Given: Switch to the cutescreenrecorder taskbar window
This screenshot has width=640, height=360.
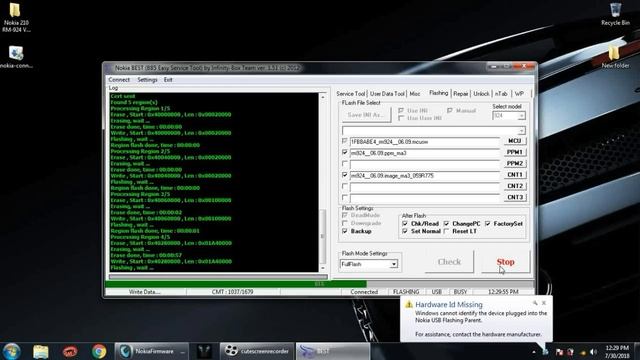Looking at the screenshot, I should (257, 351).
